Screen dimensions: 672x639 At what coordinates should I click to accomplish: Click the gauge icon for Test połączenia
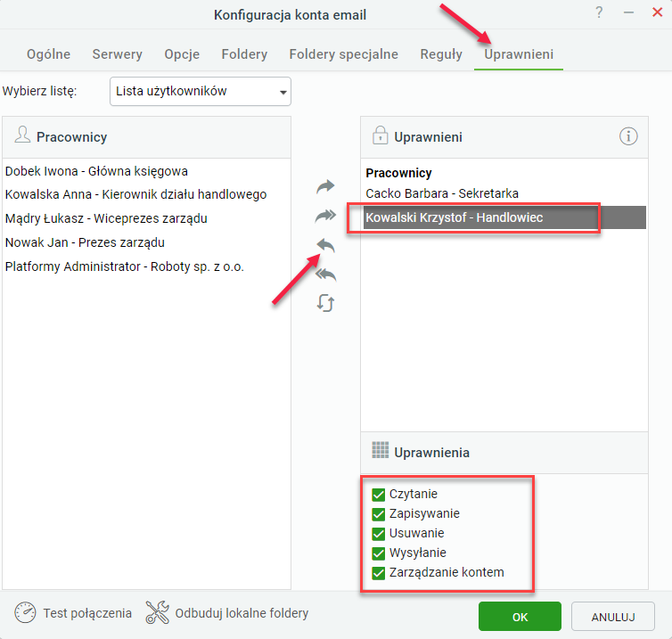pyautogui.click(x=25, y=612)
